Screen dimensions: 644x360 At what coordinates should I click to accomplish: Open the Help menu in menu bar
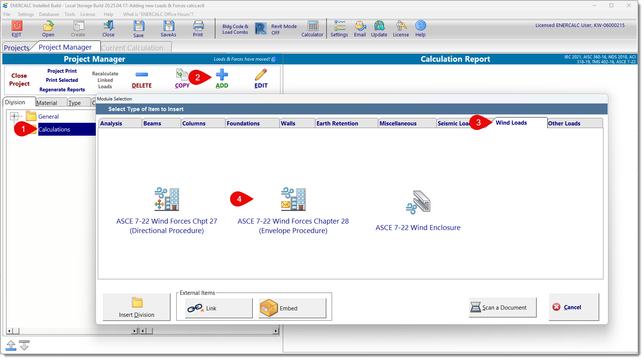[109, 14]
